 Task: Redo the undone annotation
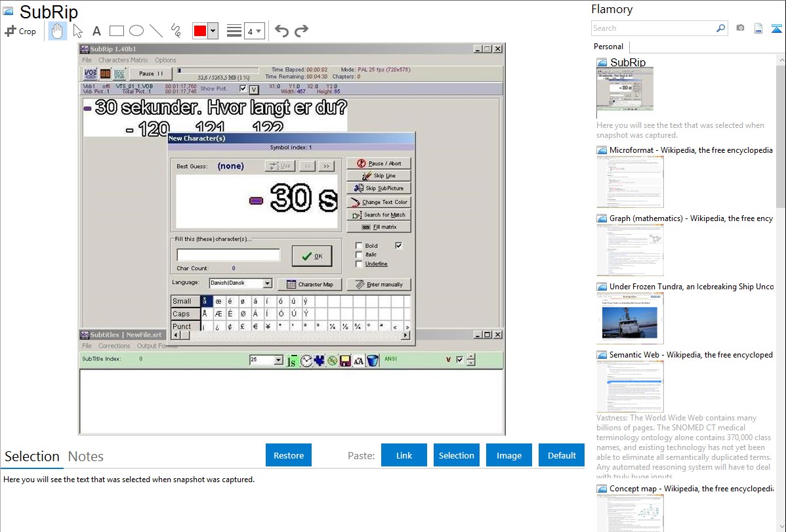301,31
